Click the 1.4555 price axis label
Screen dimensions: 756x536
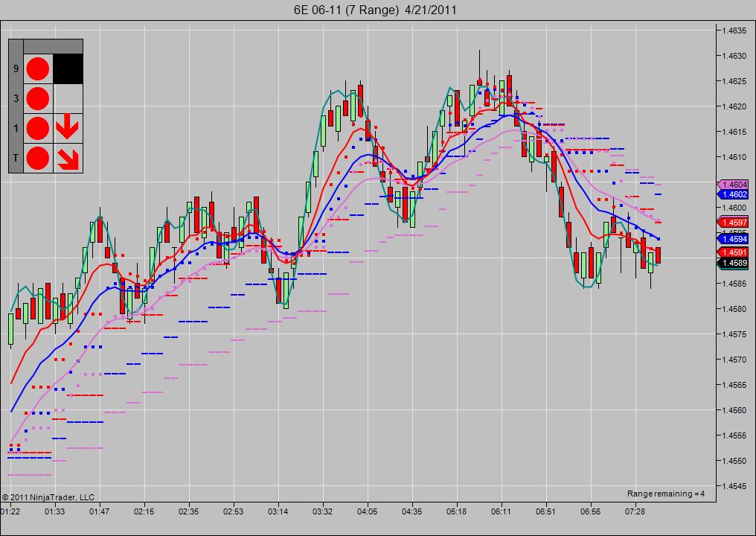[x=734, y=435]
